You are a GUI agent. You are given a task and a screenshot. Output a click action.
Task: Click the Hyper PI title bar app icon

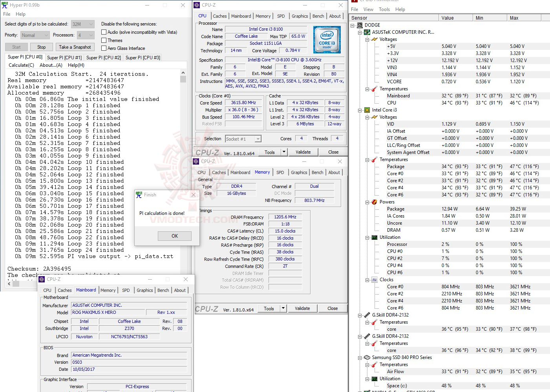coord(5,5)
